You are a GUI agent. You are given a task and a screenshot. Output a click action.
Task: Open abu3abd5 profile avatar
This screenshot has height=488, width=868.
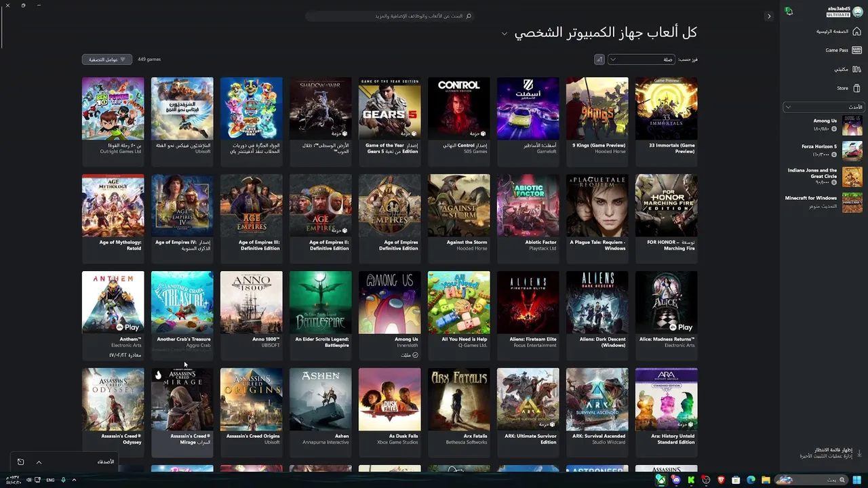(x=856, y=12)
